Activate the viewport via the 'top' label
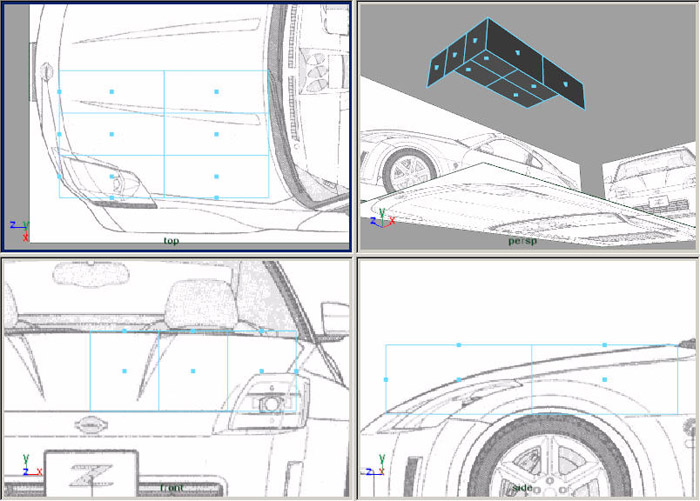700x501 pixels. click(171, 241)
